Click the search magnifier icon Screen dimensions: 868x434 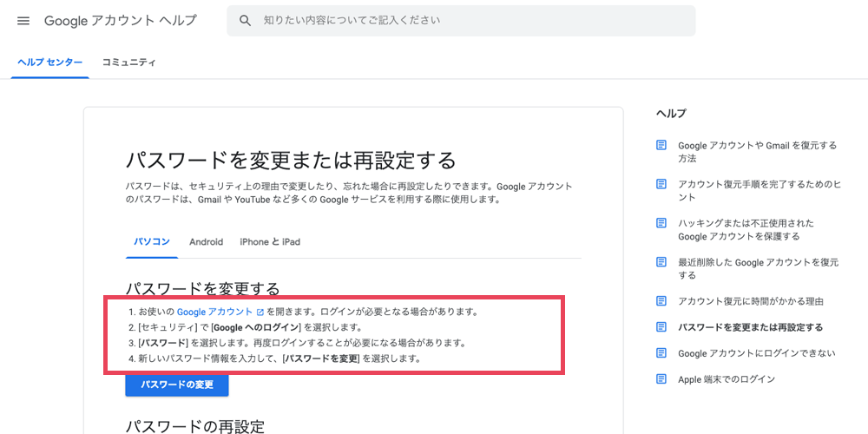pyautogui.click(x=245, y=21)
